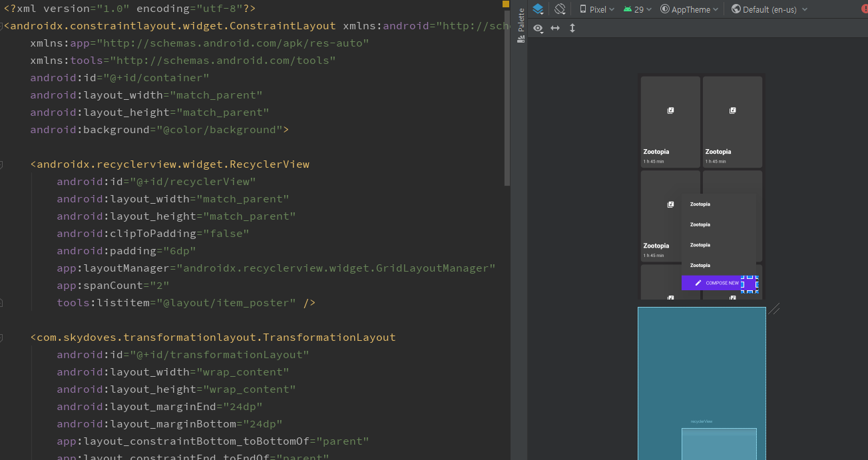Click the xmlns:tools schema line

(x=183, y=61)
